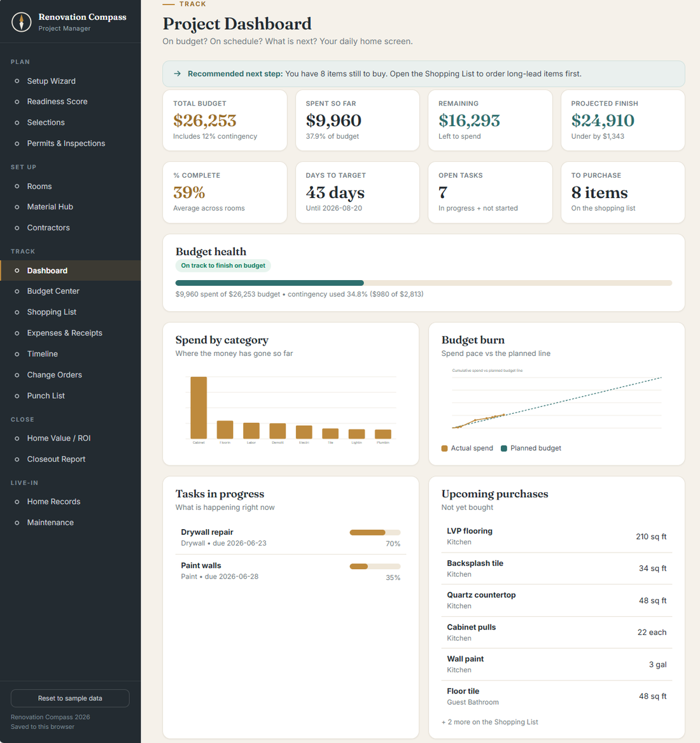Click the Drywall repair task row

coord(291,538)
